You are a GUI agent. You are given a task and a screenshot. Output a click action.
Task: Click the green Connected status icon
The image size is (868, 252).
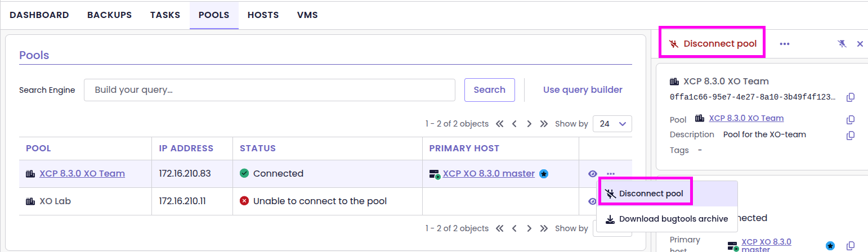pos(244,174)
